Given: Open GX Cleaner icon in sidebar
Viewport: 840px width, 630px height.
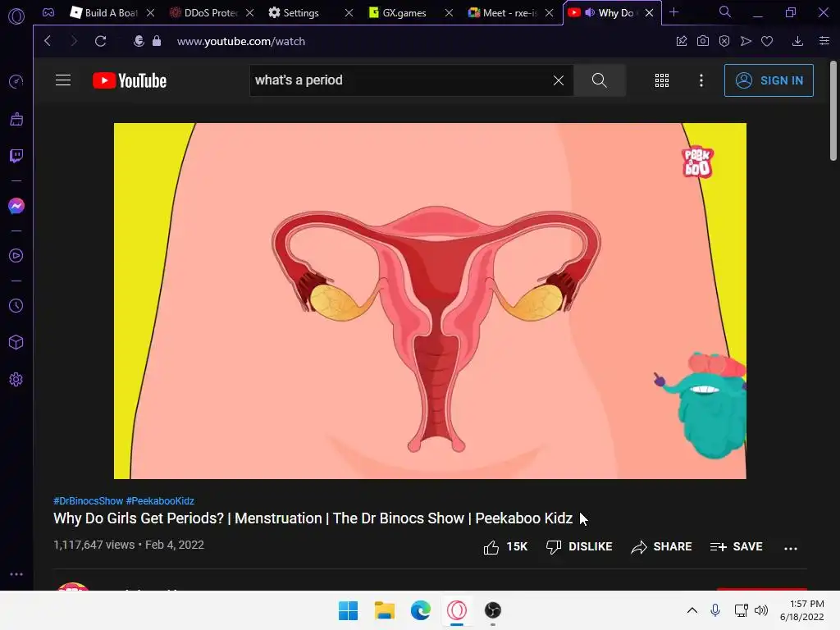Looking at the screenshot, I should click(x=16, y=119).
